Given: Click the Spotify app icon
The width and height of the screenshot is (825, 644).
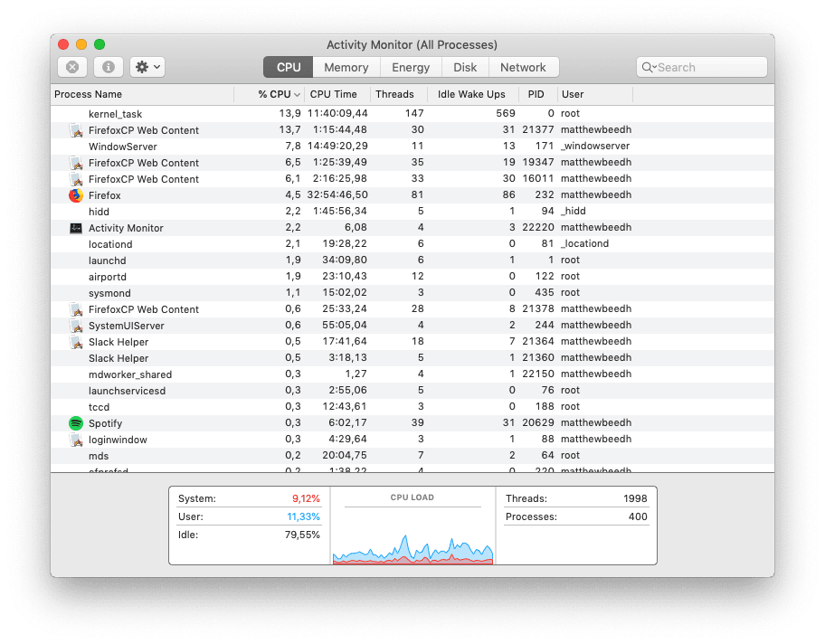Looking at the screenshot, I should tap(76, 423).
